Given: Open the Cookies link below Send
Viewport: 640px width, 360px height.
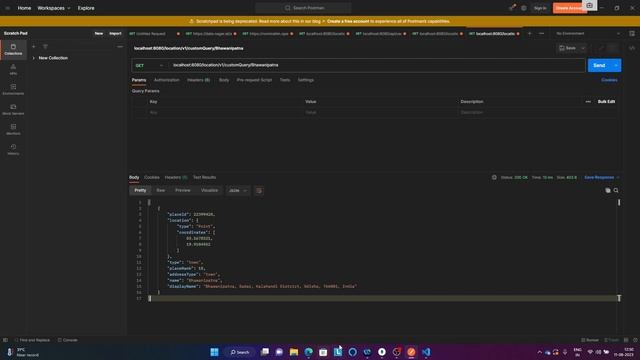Looking at the screenshot, I should pyautogui.click(x=609, y=80).
